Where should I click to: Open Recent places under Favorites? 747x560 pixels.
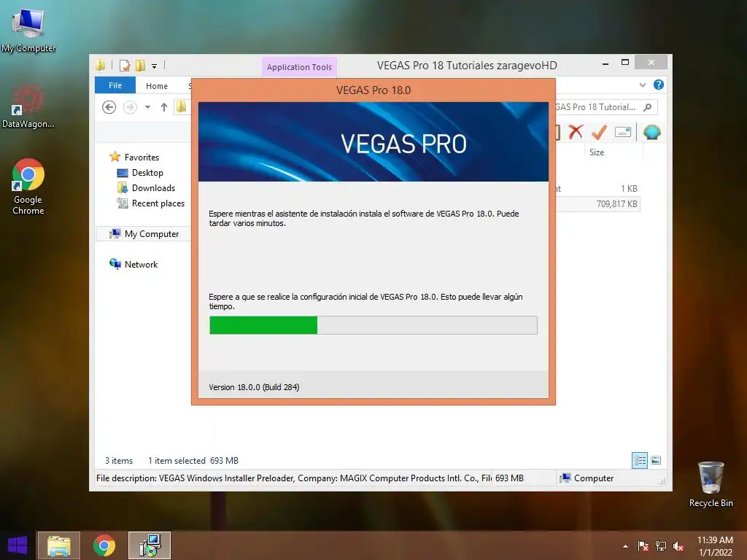click(158, 203)
